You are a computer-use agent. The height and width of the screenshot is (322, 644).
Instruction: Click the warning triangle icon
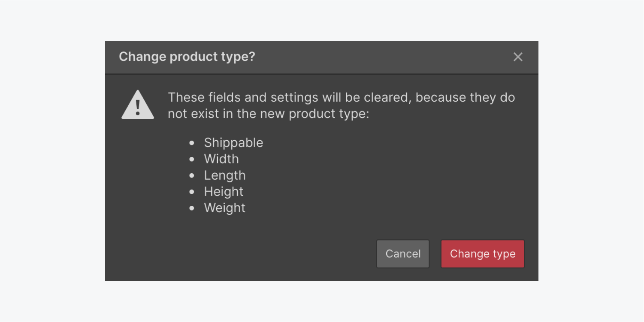coord(138,105)
